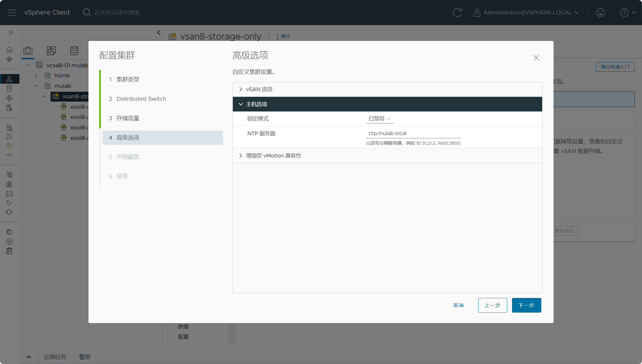Open Events calendar sidebar icon
This screenshot has width=642, height=364.
pos(9,194)
